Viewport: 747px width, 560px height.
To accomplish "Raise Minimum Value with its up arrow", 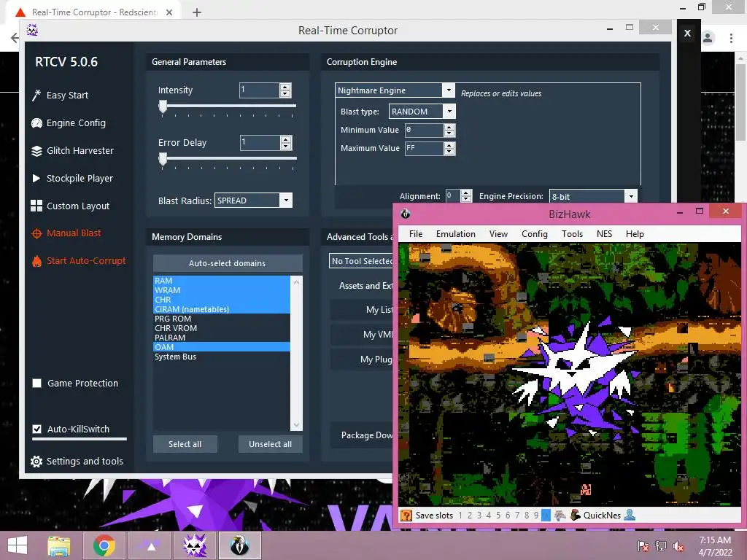I will click(449, 127).
